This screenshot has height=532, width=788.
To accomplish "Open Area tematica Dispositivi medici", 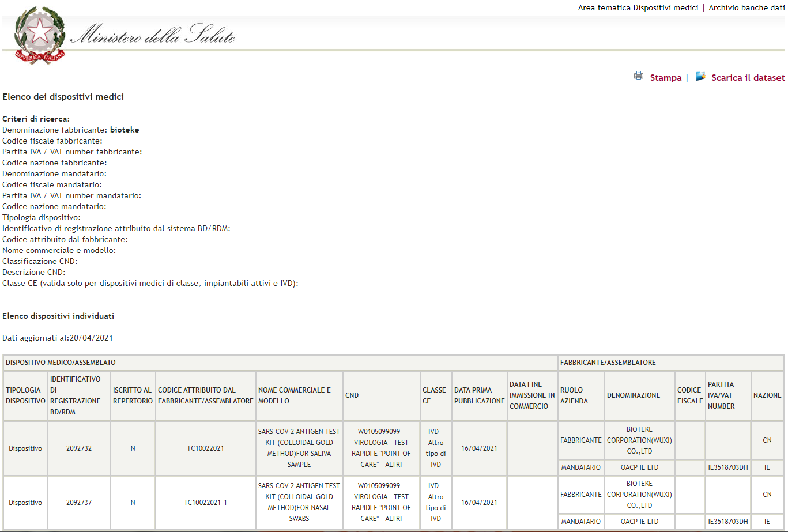I will tap(638, 7).
